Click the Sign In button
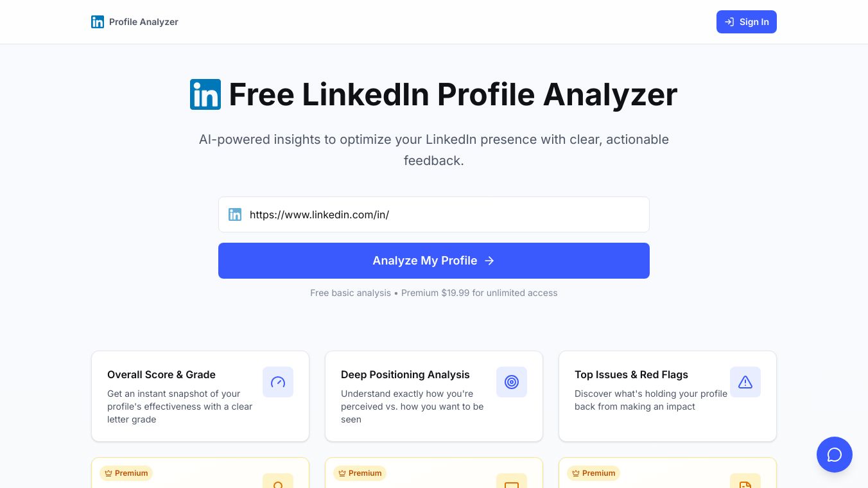 pyautogui.click(x=747, y=22)
